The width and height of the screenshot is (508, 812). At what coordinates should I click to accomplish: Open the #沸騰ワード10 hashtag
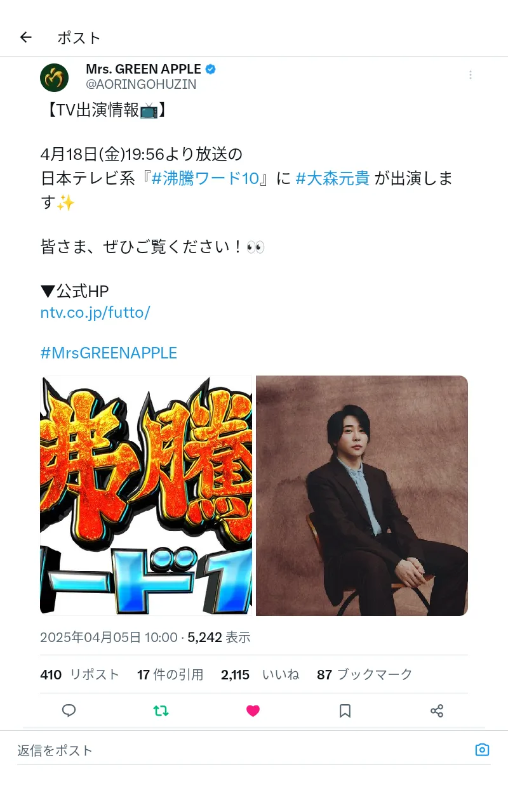coord(205,178)
